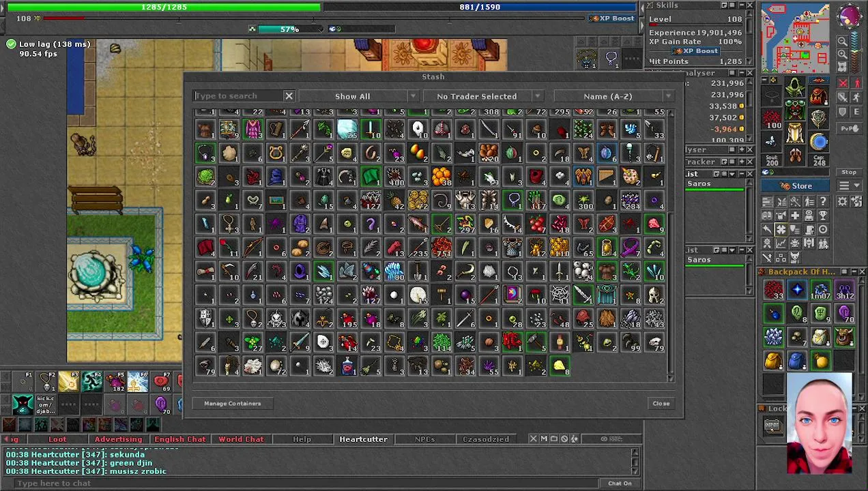Viewport: 868px width, 491px height.
Task: Click the Stash search field
Action: [x=237, y=96]
